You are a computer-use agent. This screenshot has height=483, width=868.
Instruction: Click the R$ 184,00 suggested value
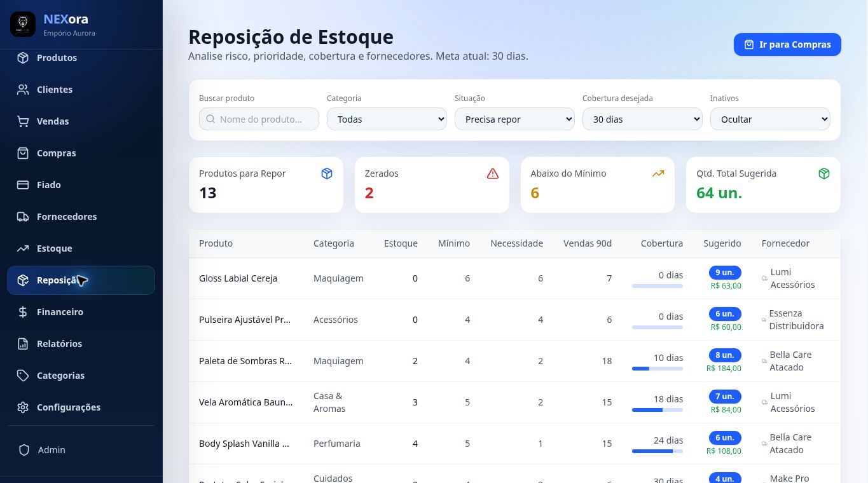[724, 369]
